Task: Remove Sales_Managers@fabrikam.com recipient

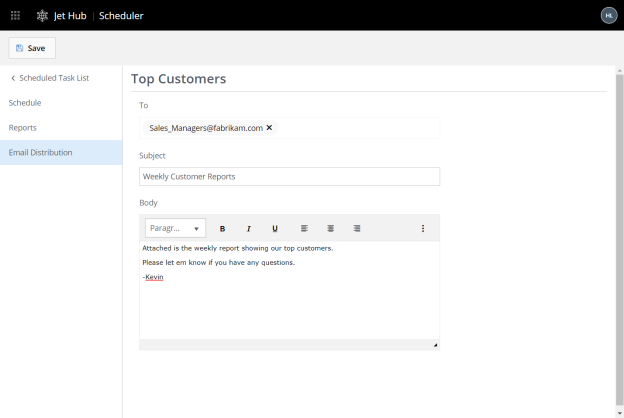Action: 269,128
